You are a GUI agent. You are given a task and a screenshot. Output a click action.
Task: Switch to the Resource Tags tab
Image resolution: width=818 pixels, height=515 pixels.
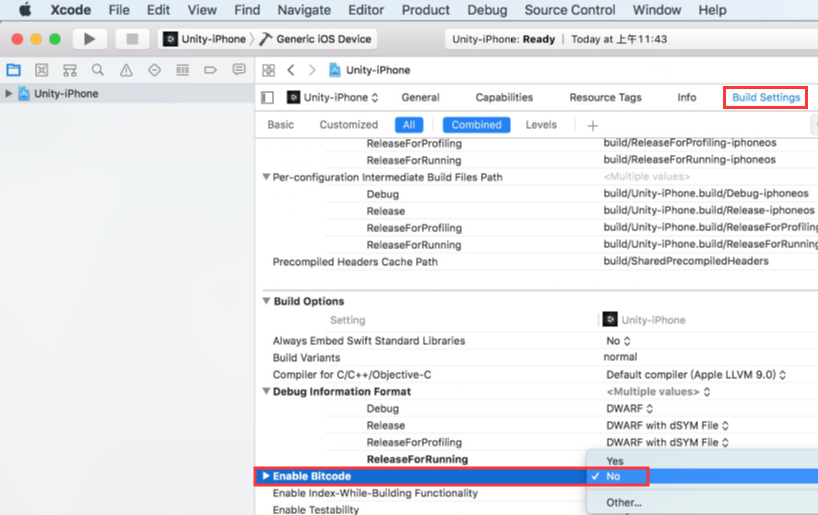tap(605, 98)
